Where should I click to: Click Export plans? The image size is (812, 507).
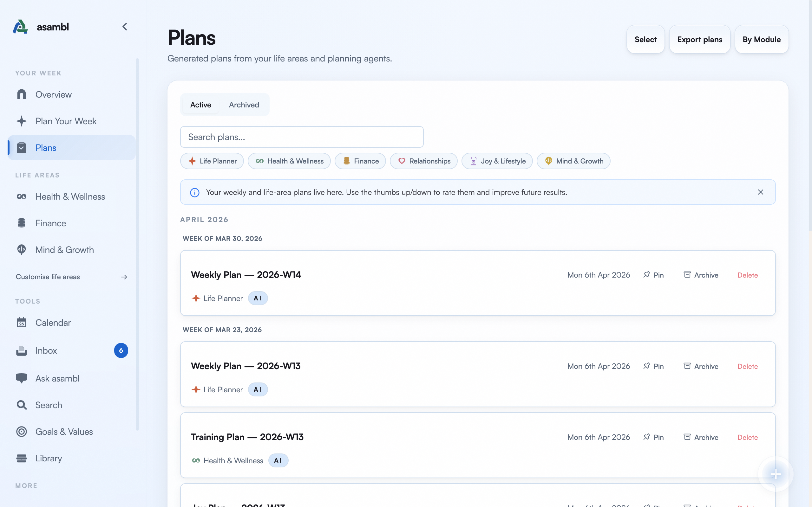click(x=700, y=39)
